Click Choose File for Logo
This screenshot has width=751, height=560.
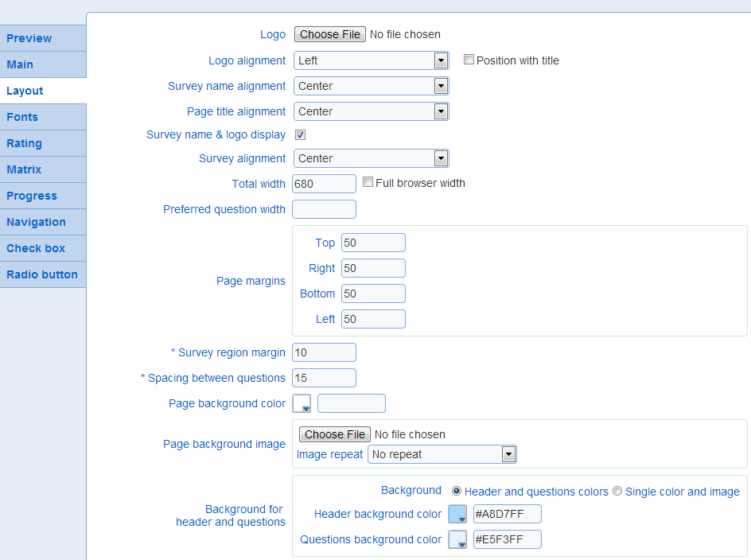330,34
